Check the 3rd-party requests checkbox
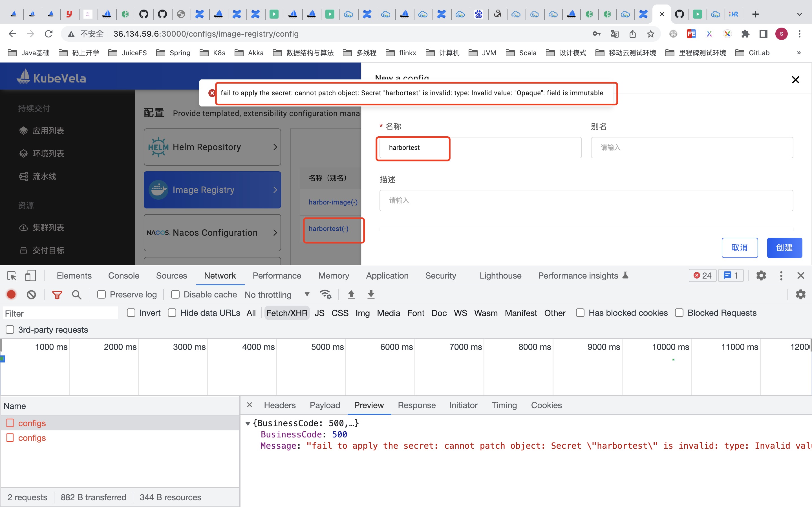The image size is (812, 507). 10,330
